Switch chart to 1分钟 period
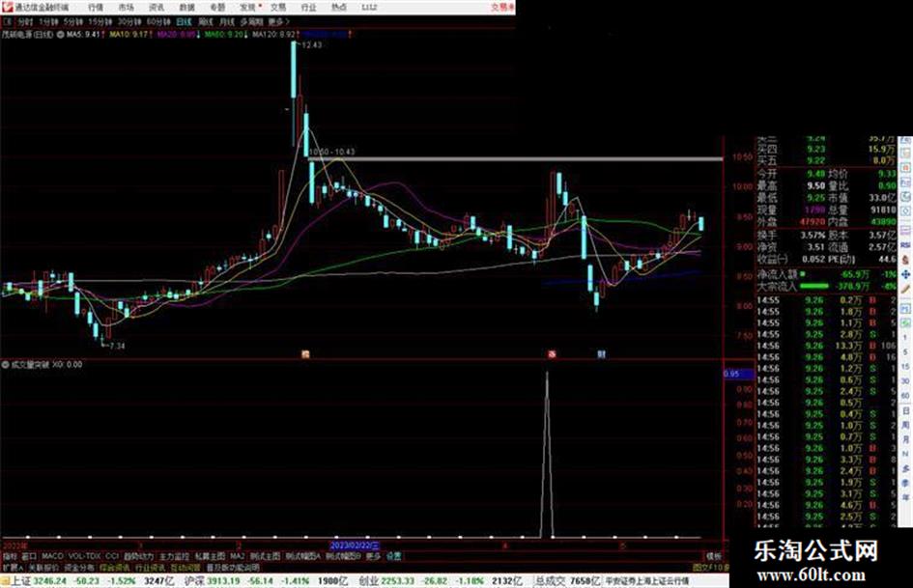The height and width of the screenshot is (588, 913). point(48,22)
